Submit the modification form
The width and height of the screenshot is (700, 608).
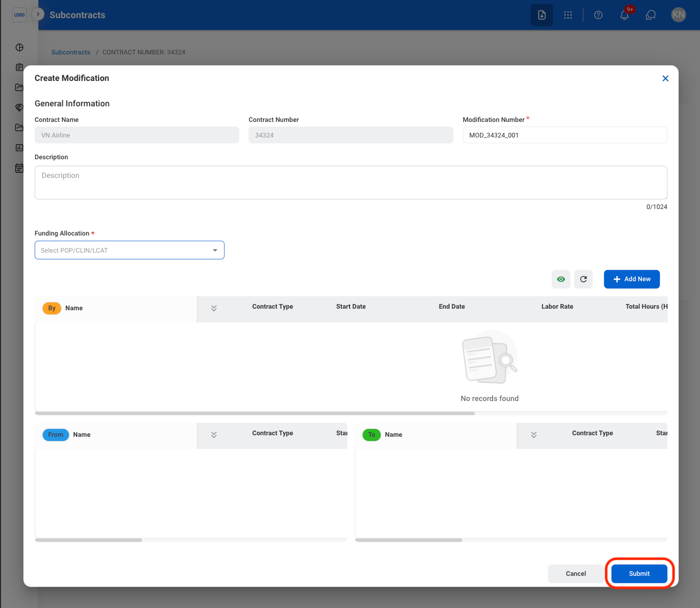point(639,574)
